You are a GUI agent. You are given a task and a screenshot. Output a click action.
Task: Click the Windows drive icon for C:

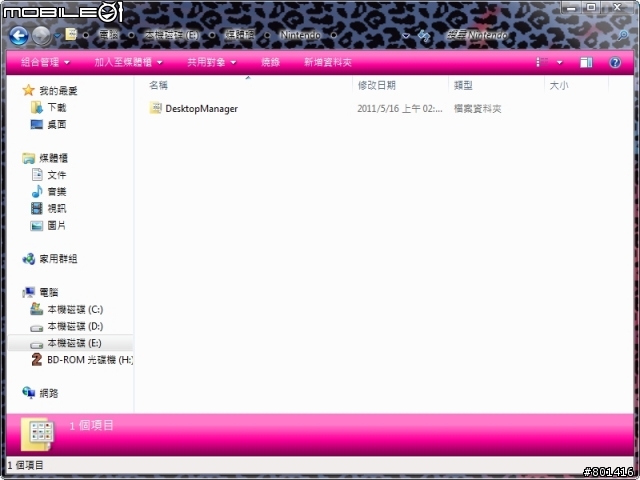pos(37,309)
